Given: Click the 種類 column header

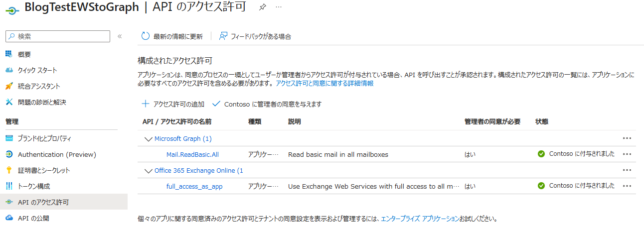Looking at the screenshot, I should pyautogui.click(x=255, y=121).
